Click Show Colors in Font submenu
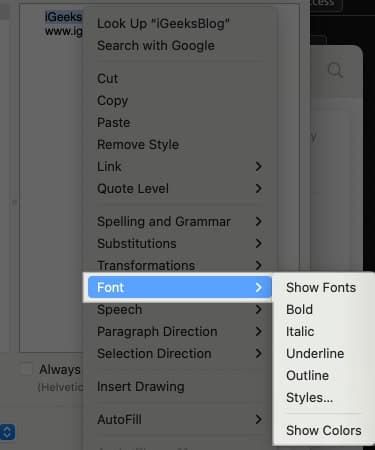Viewport: 375px width, 450px height. point(323,431)
